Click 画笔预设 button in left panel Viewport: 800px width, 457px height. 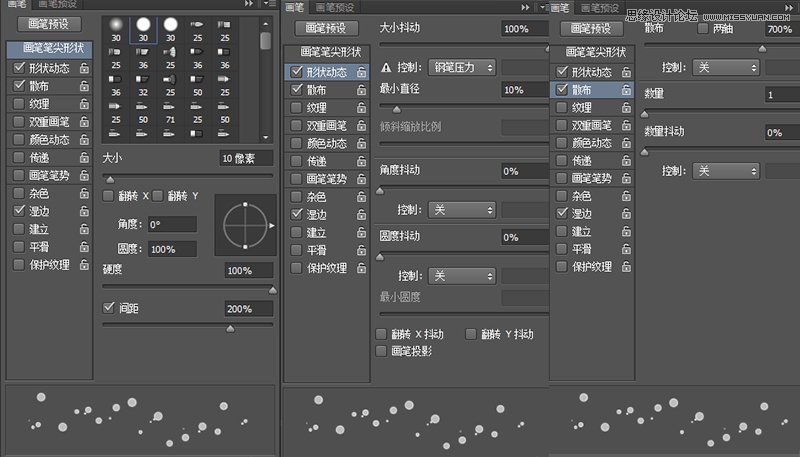point(49,24)
